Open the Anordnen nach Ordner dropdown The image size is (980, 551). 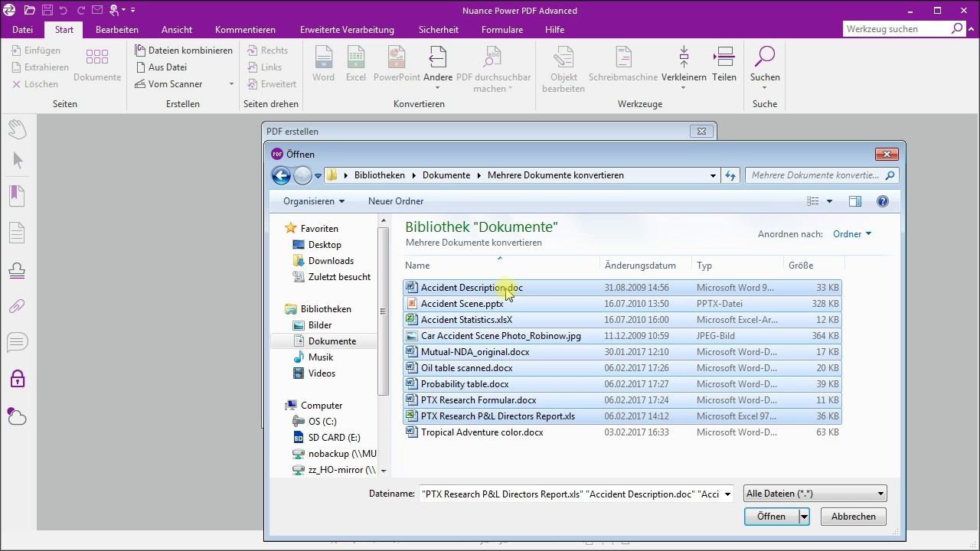click(852, 234)
